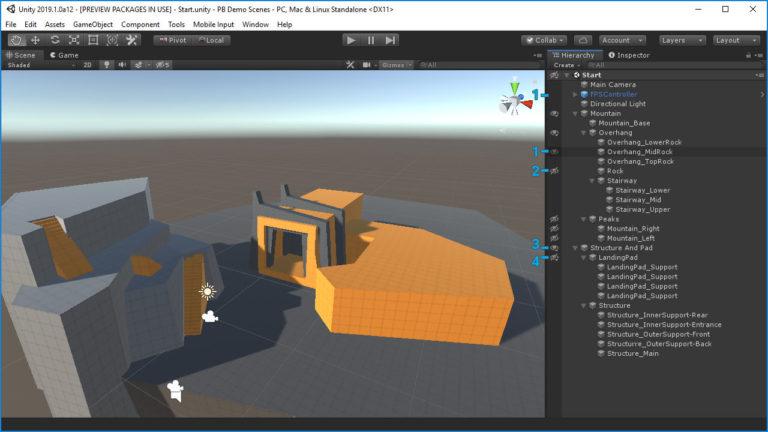
Task: Collapse the Mountain group
Action: click(575, 114)
